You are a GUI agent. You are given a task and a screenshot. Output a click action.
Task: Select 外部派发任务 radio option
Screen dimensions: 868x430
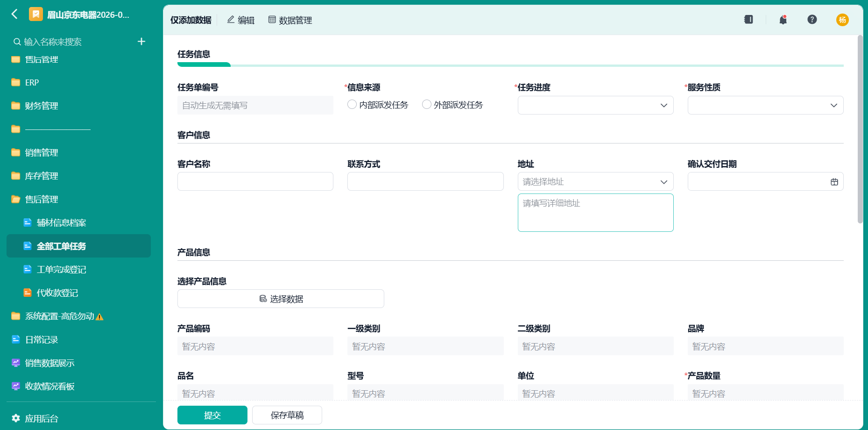[x=427, y=105]
